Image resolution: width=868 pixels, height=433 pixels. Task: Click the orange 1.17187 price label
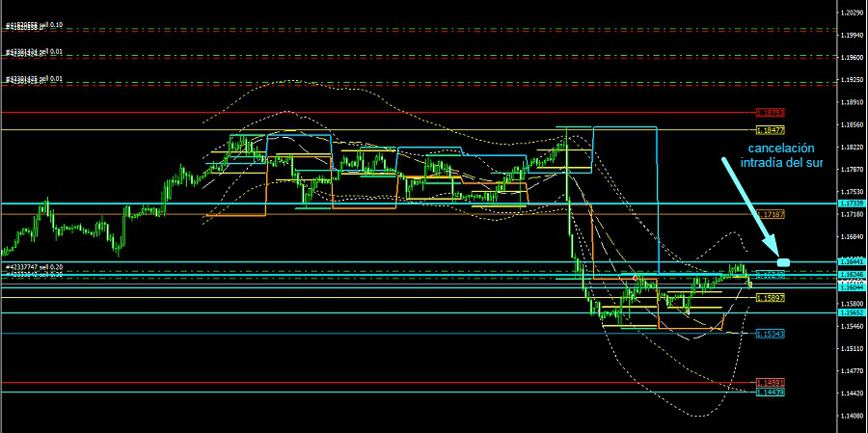[771, 214]
